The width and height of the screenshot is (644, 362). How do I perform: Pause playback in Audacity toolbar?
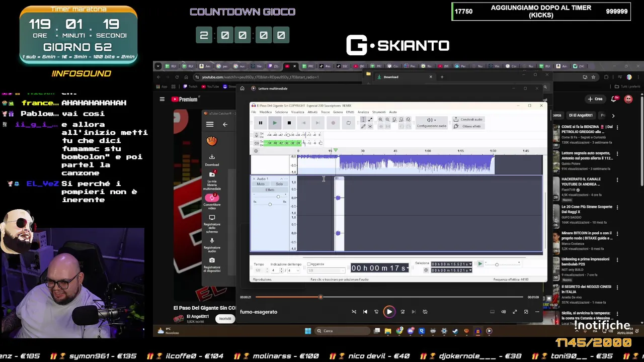coord(261,123)
